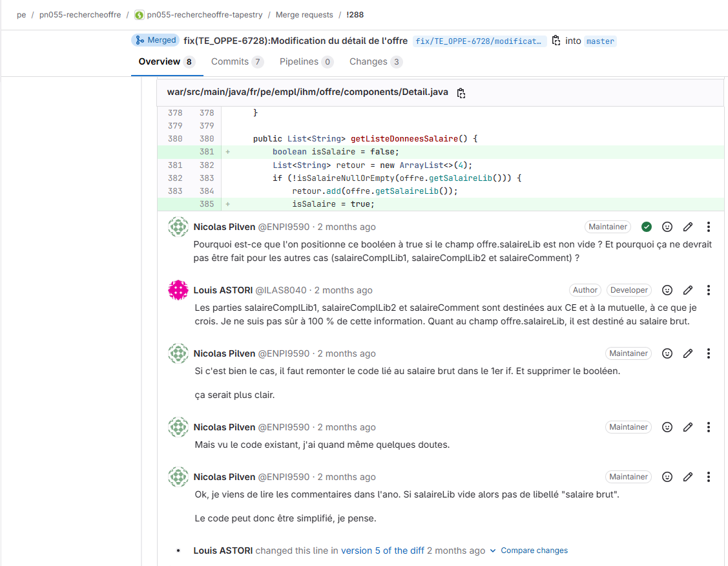Copy the source branch name
The image size is (728, 566).
click(555, 40)
